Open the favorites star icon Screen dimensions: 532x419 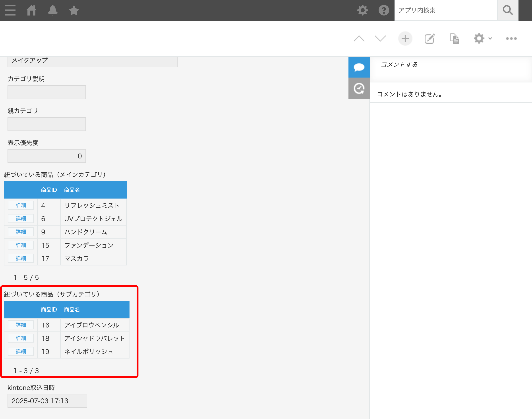(x=74, y=10)
